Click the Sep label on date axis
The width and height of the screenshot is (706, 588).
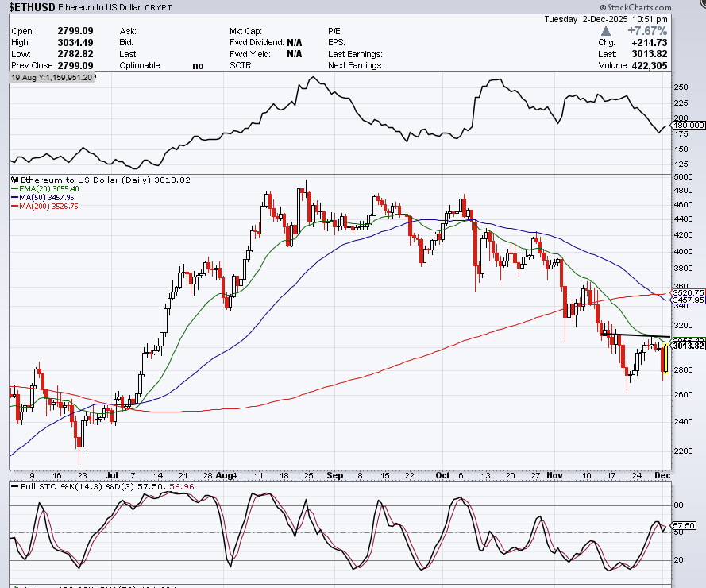(x=335, y=475)
